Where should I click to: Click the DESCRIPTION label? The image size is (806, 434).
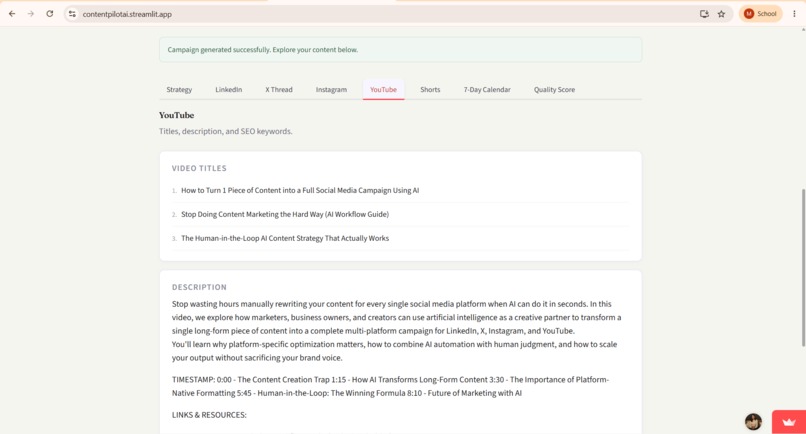pos(199,287)
